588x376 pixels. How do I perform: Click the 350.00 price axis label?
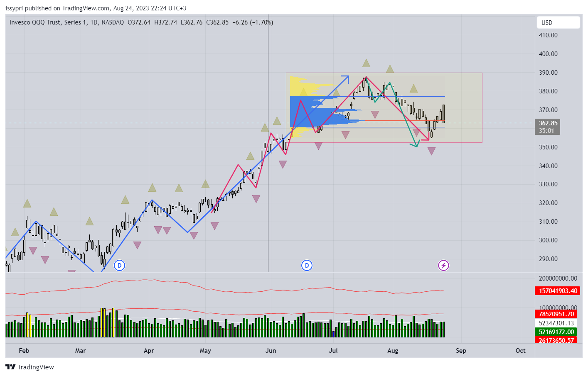(x=548, y=147)
